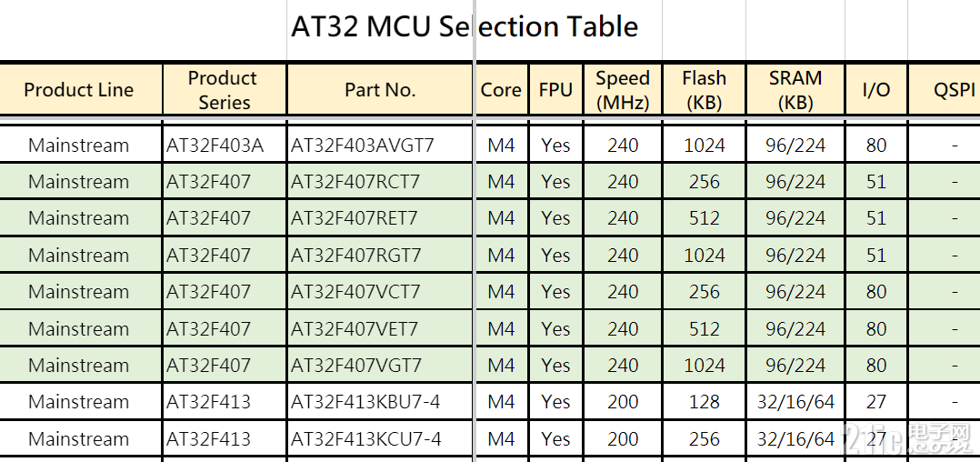Select the AT32F407RET7 cell
The height and width of the screenshot is (462, 980).
click(x=379, y=217)
